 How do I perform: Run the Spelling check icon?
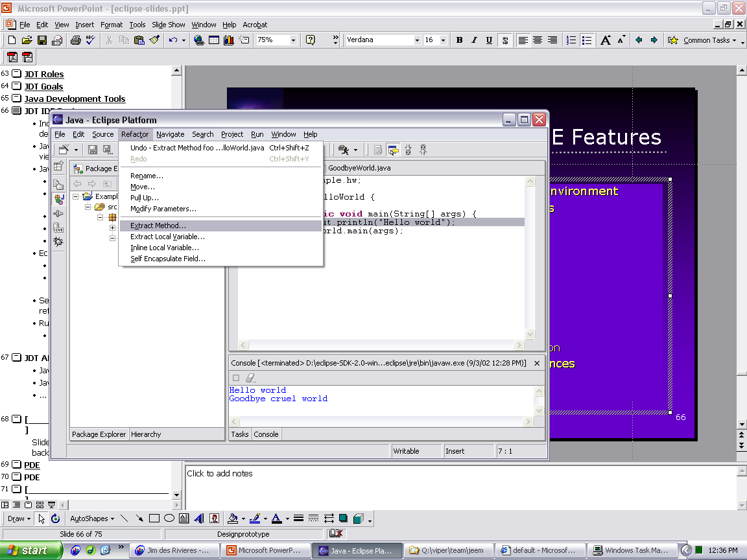90,40
